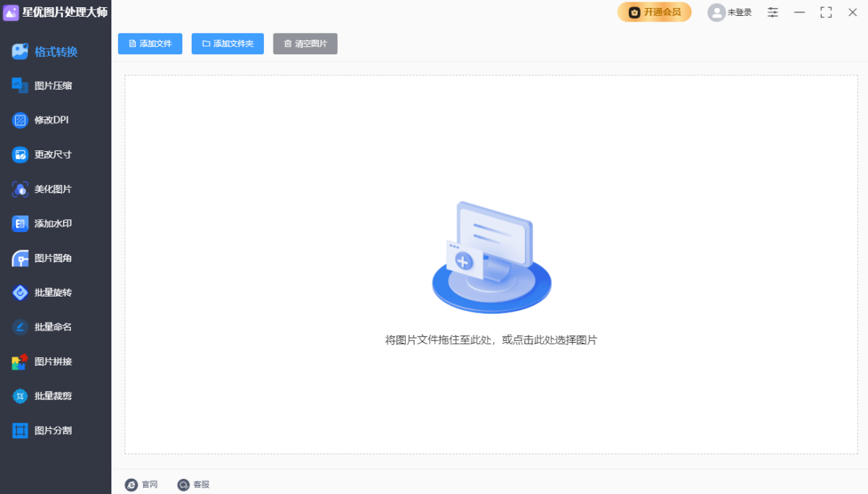Click the 图片拼接 puzzle icon
This screenshot has width=868, height=494.
pos(20,362)
